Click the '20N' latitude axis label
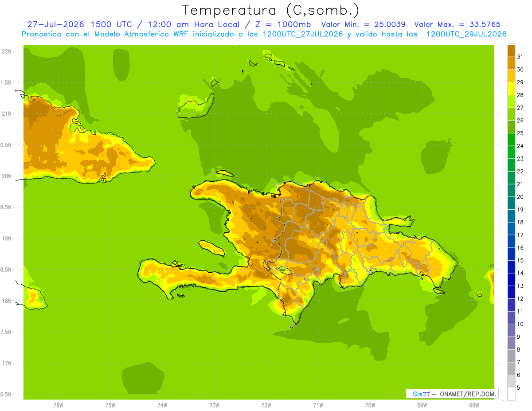The height and width of the screenshot is (411, 532). coord(7,176)
